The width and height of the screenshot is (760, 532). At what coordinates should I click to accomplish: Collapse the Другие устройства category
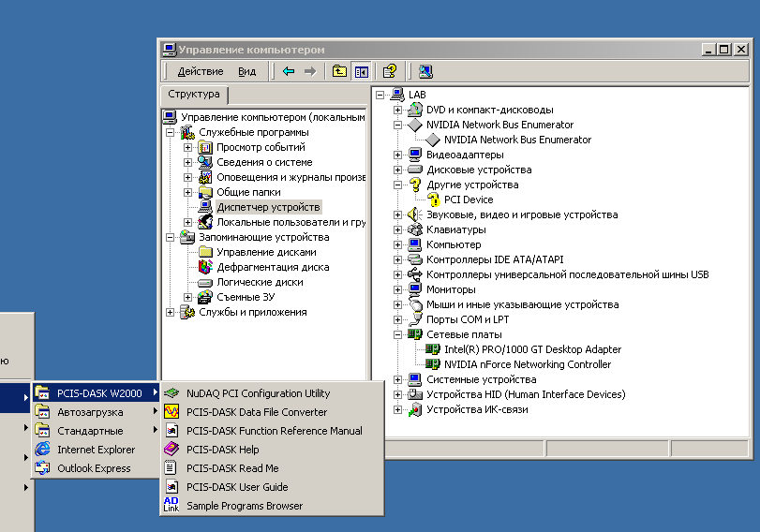(398, 185)
